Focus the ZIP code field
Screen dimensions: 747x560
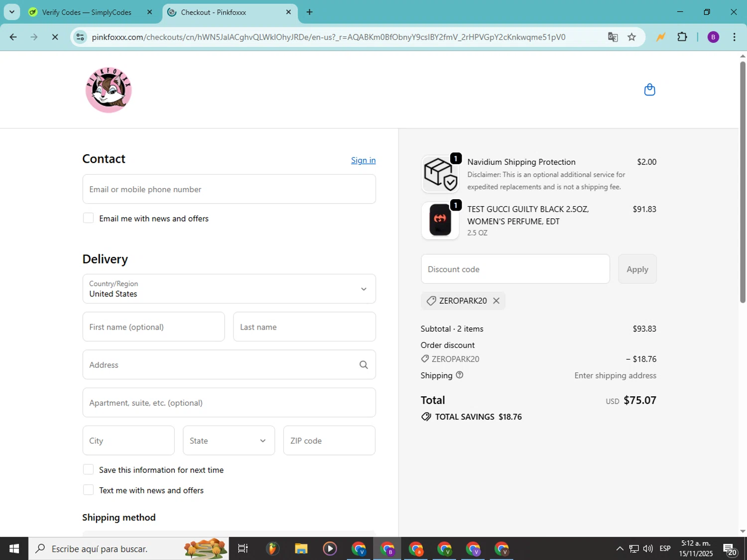click(x=329, y=441)
